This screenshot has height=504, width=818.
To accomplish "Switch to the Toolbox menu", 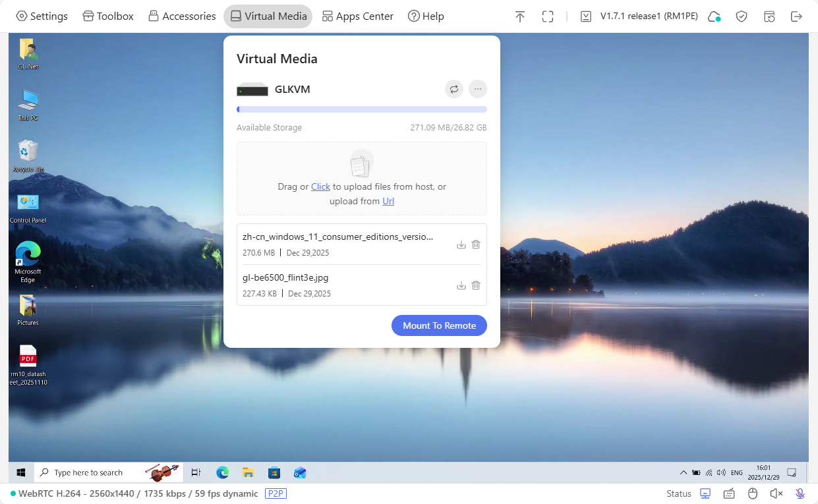I will (107, 16).
